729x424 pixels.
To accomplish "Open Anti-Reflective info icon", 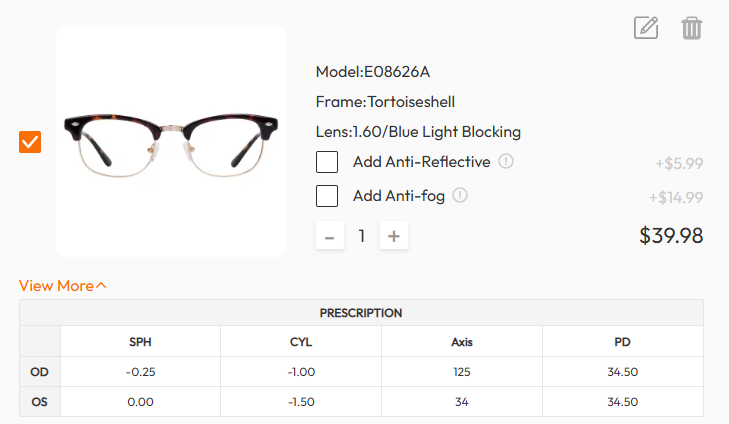I will pyautogui.click(x=506, y=161).
